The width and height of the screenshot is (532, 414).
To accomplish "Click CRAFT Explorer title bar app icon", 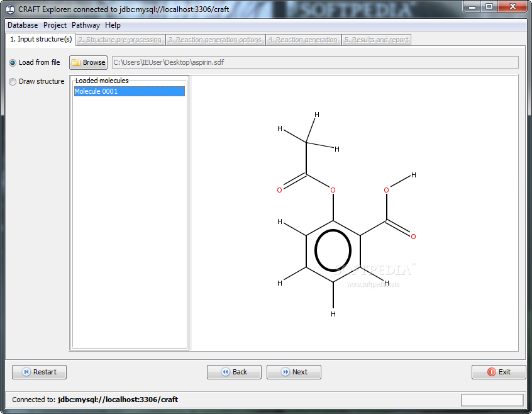I will click(10, 9).
